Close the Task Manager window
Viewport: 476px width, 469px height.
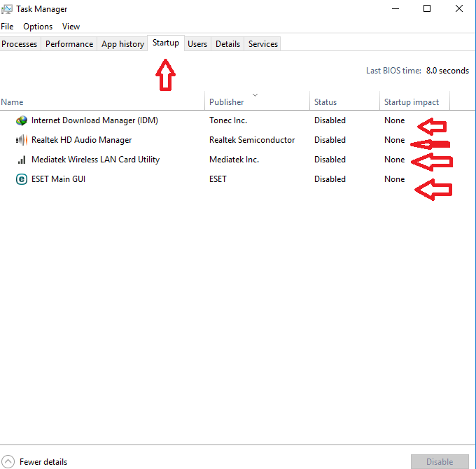459,9
